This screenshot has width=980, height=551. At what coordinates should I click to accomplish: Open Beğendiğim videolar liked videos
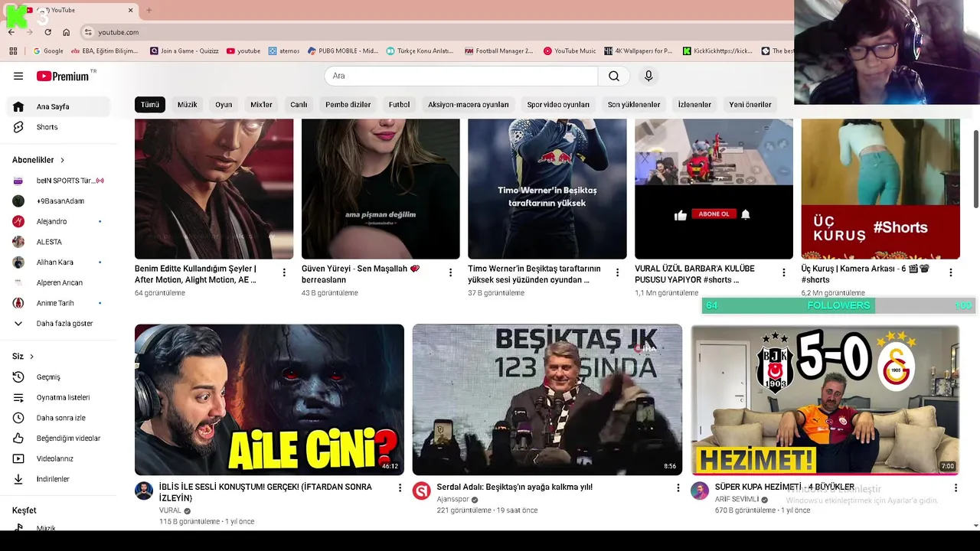coord(58,439)
